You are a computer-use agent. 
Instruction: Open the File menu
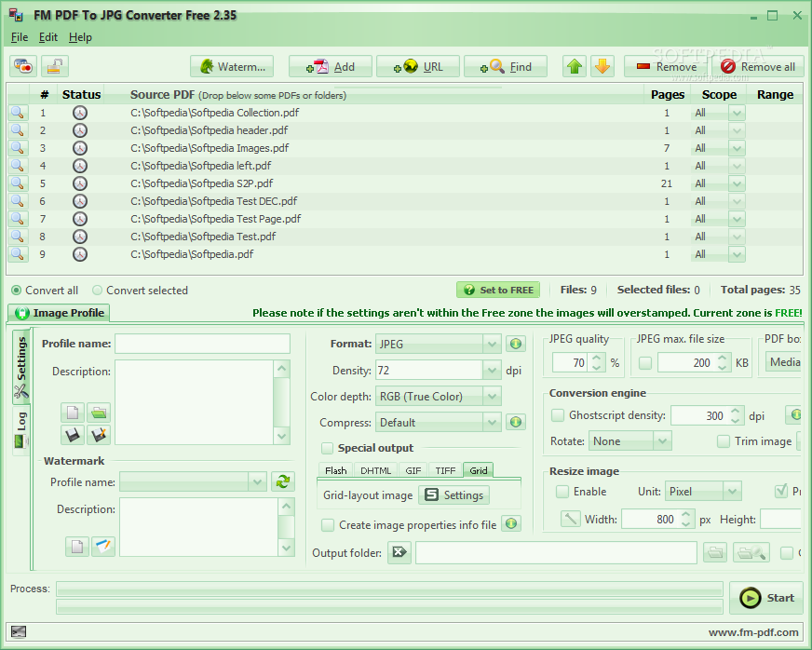coord(20,37)
